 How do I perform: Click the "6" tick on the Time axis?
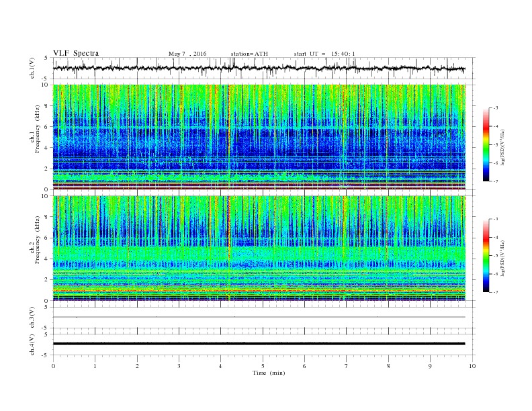[x=304, y=366]
